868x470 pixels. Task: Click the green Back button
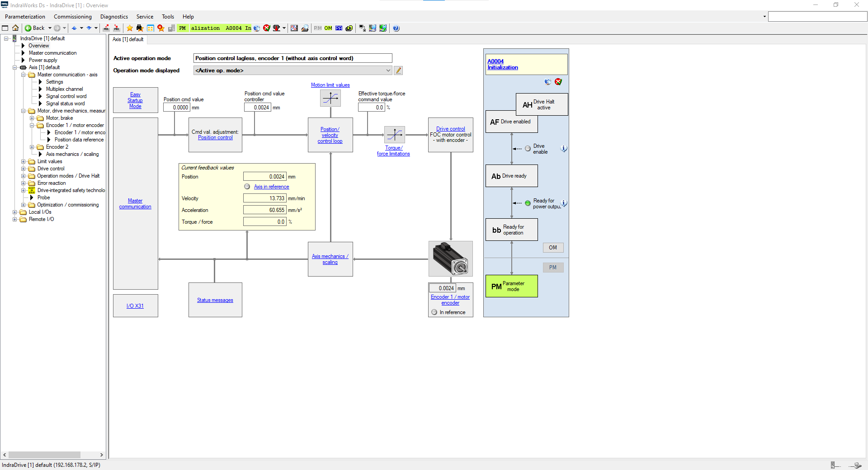click(36, 28)
